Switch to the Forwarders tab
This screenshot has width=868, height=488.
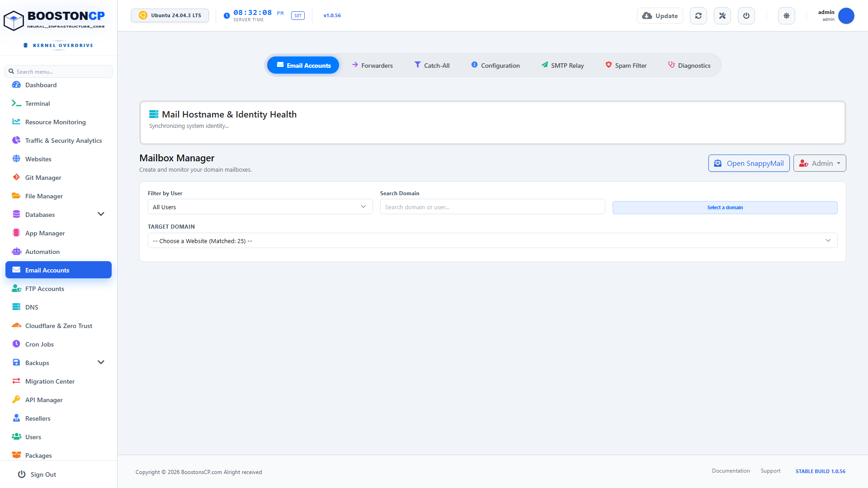point(372,66)
